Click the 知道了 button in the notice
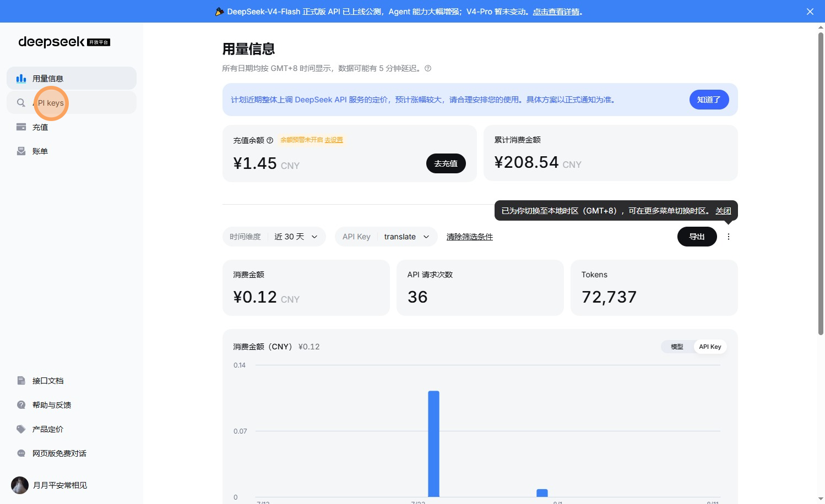This screenshot has height=504, width=825. click(709, 100)
